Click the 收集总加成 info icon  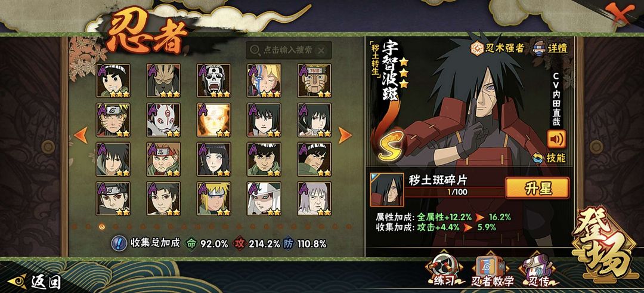(119, 243)
